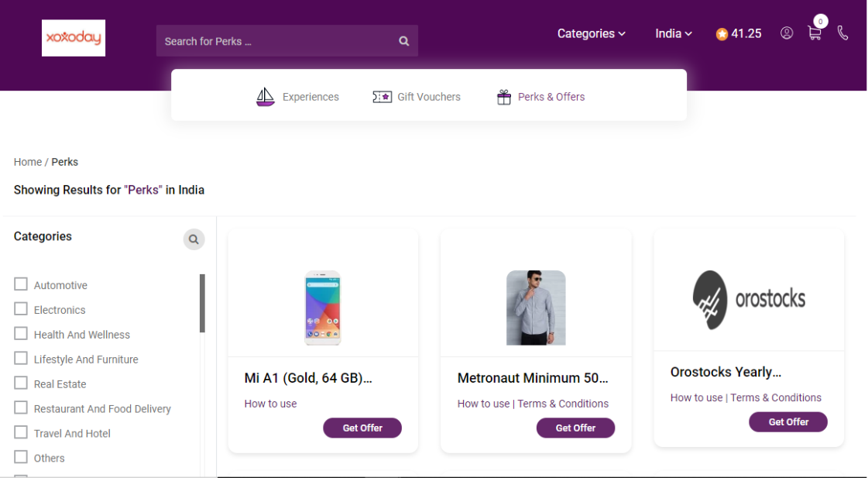Screen dimensions: 868x478
Task: Open the Mi A1 phone product image
Action: 323,308
